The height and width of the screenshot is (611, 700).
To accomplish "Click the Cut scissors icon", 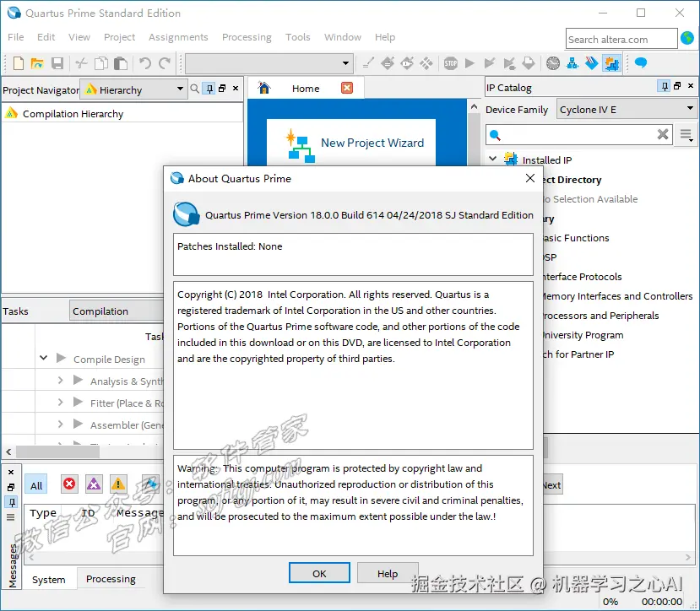I will [x=81, y=63].
